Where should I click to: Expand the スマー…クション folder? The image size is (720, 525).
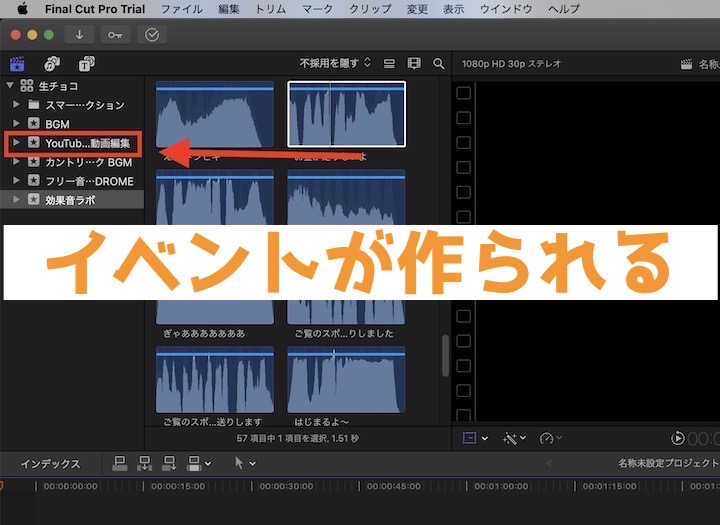[x=16, y=104]
